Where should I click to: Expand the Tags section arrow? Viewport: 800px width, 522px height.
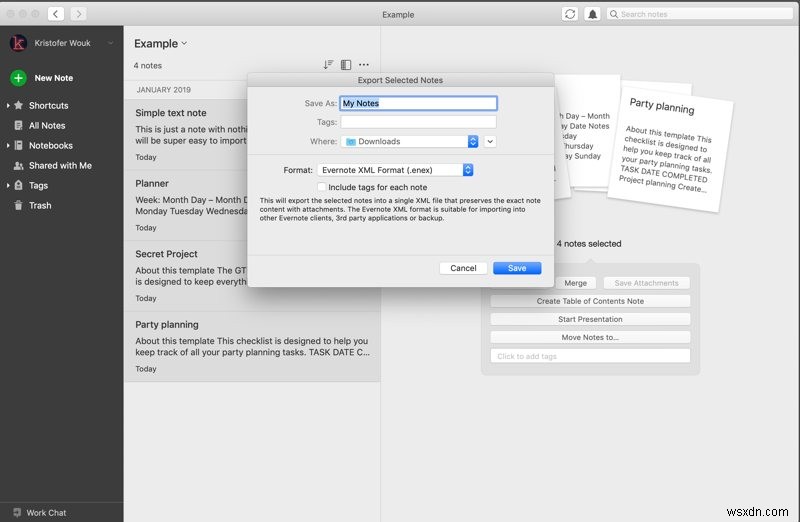pos(8,185)
